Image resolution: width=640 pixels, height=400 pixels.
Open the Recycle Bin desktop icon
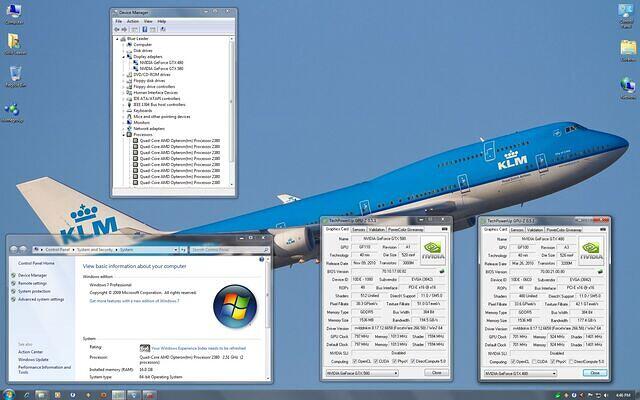click(x=15, y=78)
